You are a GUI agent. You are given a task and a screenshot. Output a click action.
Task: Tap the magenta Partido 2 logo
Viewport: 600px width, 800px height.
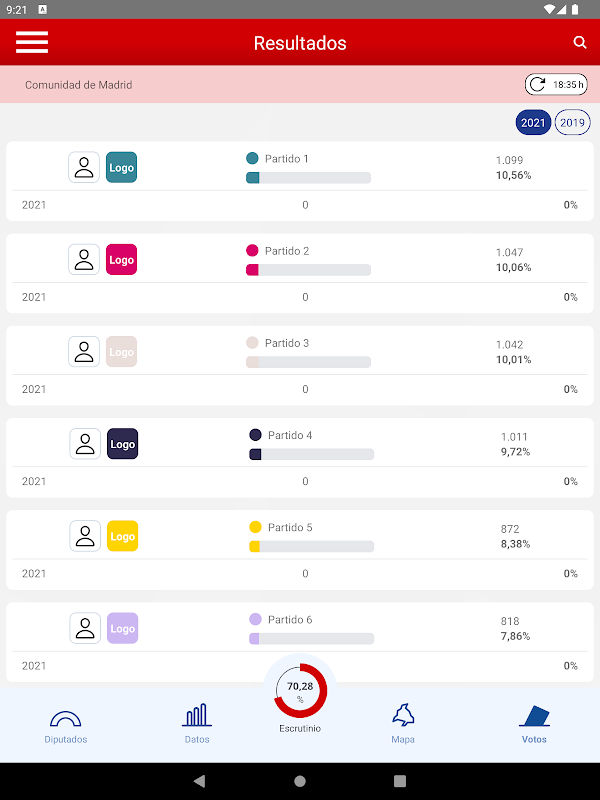tap(121, 260)
